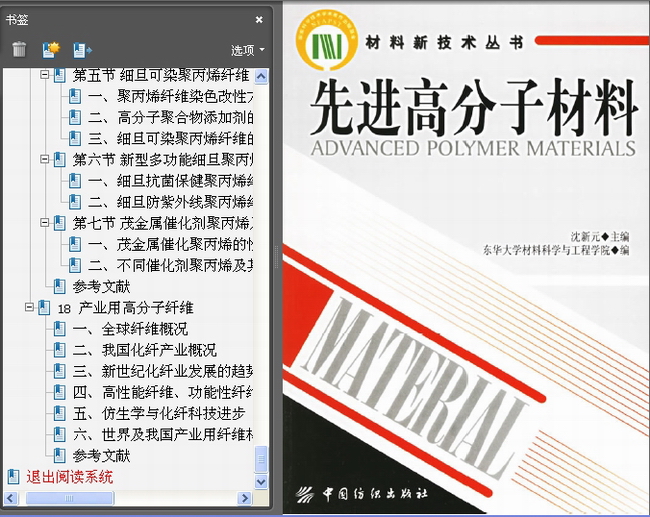Click the horizontal scrollbar right arrow
The width and height of the screenshot is (650, 517).
(245, 498)
